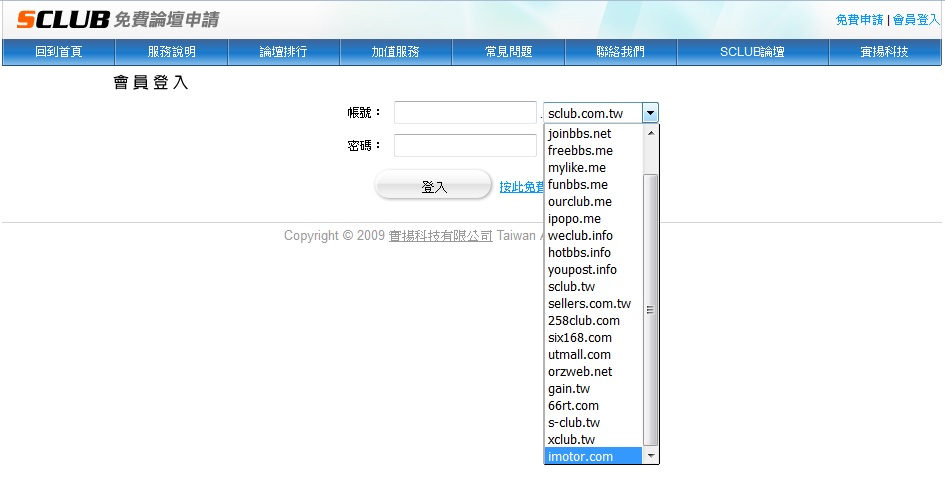Pick utmall.com in the domain list

[593, 354]
